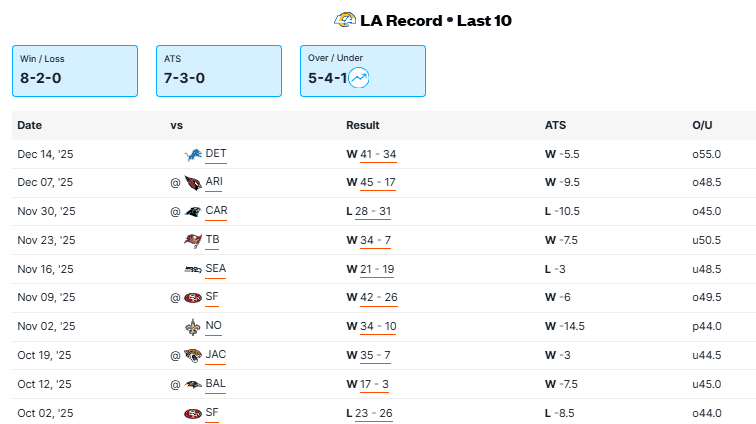
Task: Select the Over / Under 5-4-1 card
Action: (x=362, y=70)
